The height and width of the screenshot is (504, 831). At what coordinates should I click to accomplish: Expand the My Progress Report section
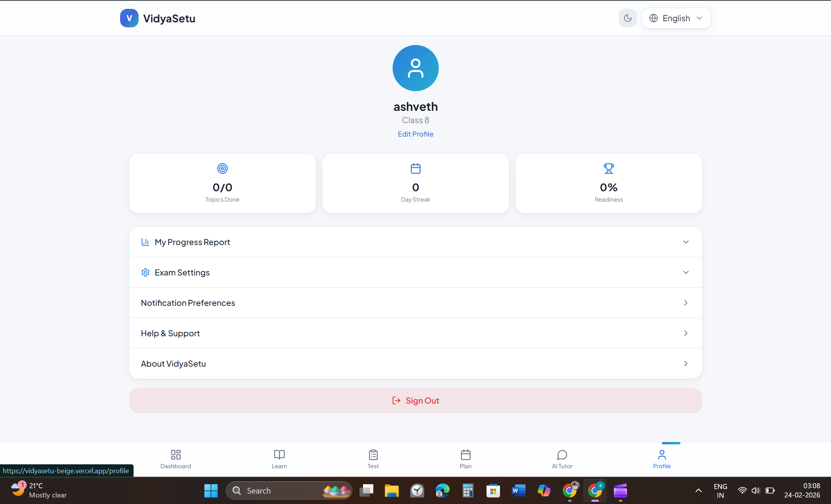coord(415,242)
